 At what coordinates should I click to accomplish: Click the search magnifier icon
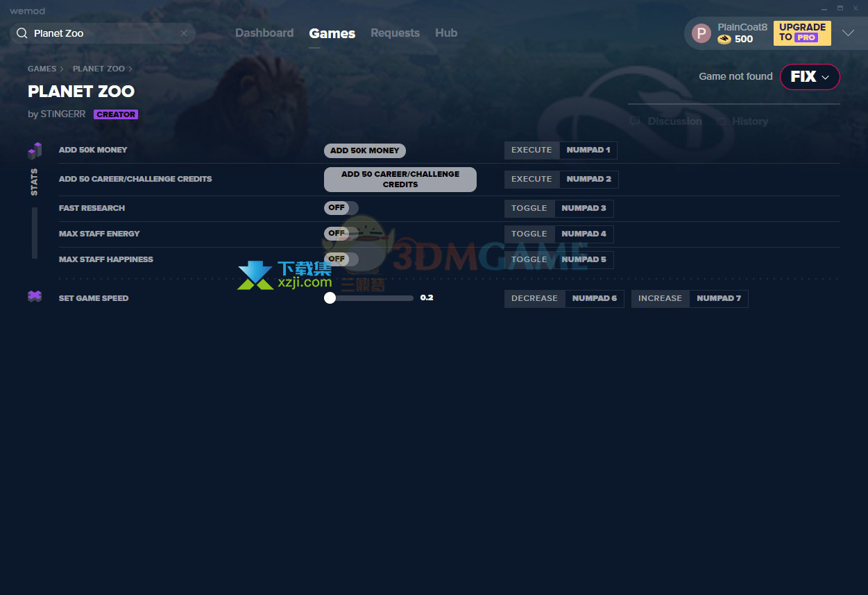22,33
